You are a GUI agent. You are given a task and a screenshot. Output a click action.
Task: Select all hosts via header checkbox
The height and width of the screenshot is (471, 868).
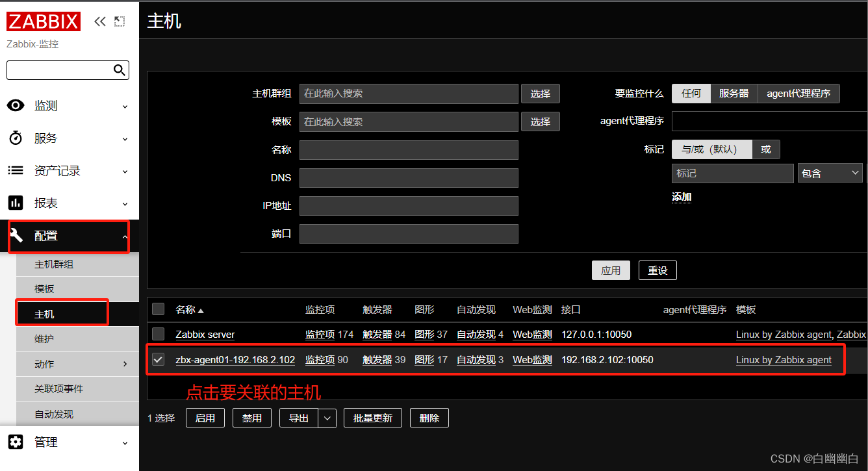click(x=158, y=309)
